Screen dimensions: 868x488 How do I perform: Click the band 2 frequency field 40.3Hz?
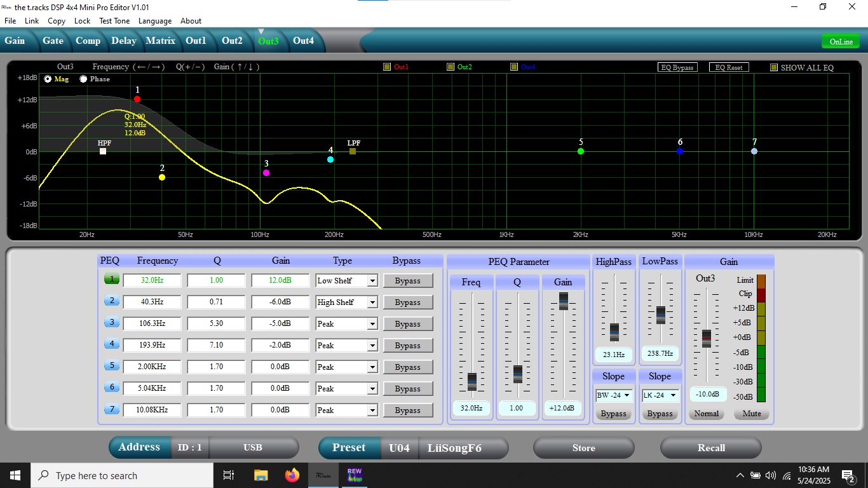click(152, 302)
